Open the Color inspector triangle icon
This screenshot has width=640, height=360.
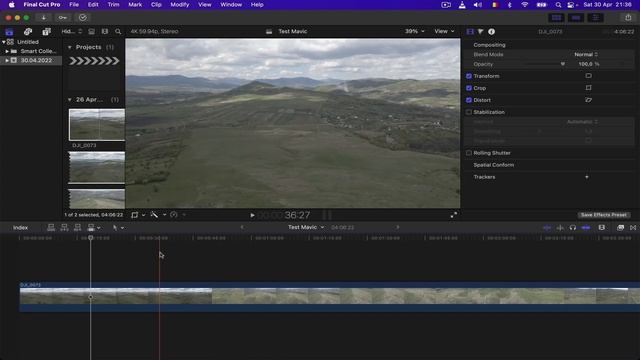(x=480, y=31)
